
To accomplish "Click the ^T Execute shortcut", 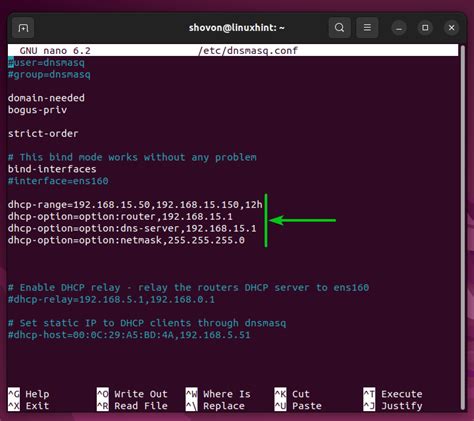I will (x=393, y=394).
